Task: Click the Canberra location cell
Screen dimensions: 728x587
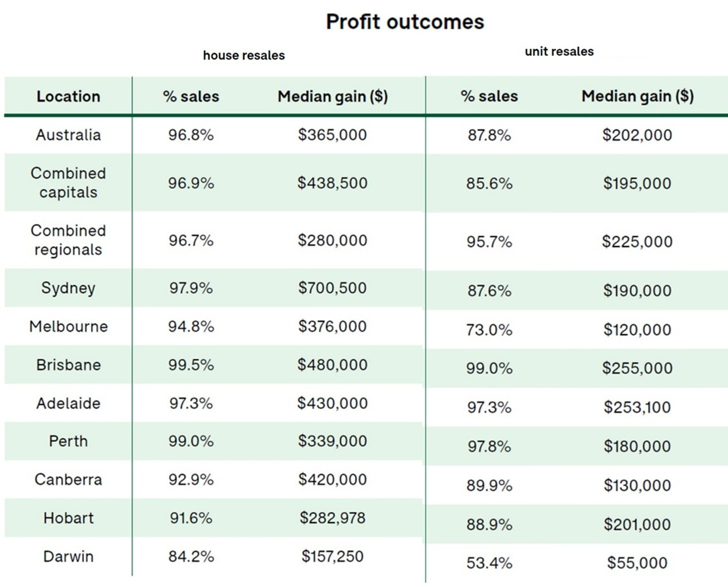Action: [x=68, y=480]
